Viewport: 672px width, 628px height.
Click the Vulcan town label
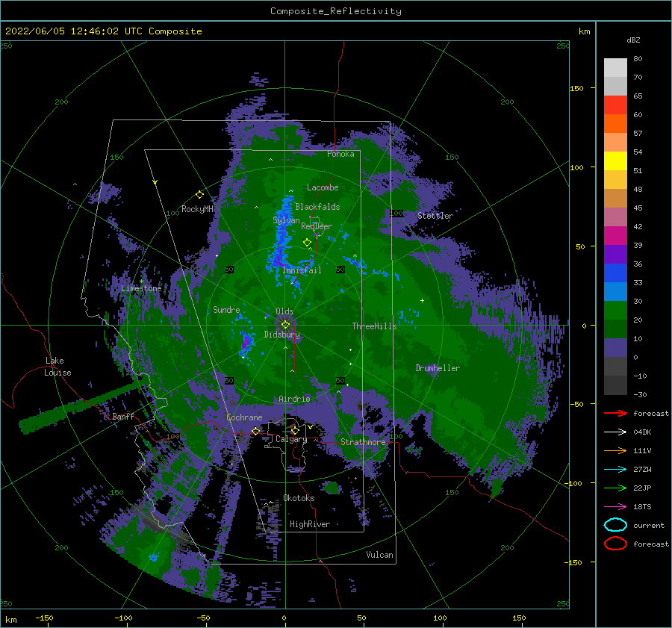click(x=379, y=555)
